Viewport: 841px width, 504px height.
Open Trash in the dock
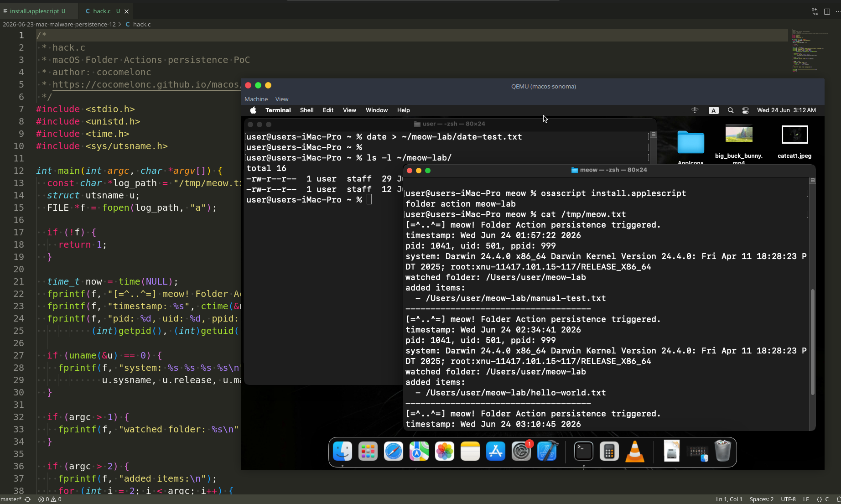(x=723, y=452)
